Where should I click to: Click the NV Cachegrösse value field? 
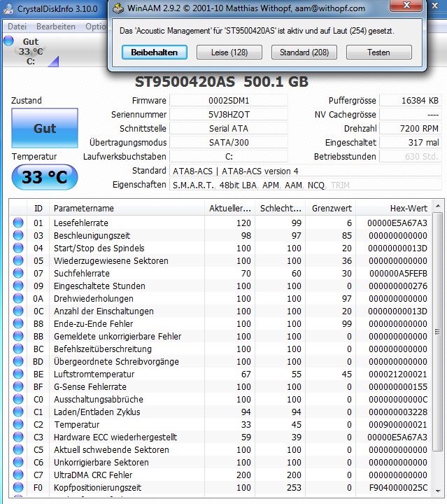pos(411,114)
